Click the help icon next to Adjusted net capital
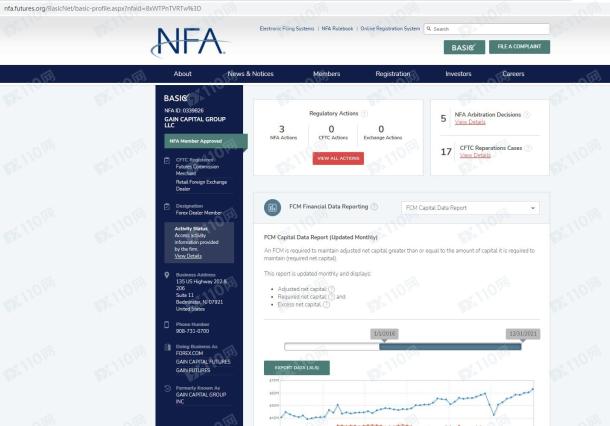This screenshot has height=426, width=610. (x=331, y=289)
